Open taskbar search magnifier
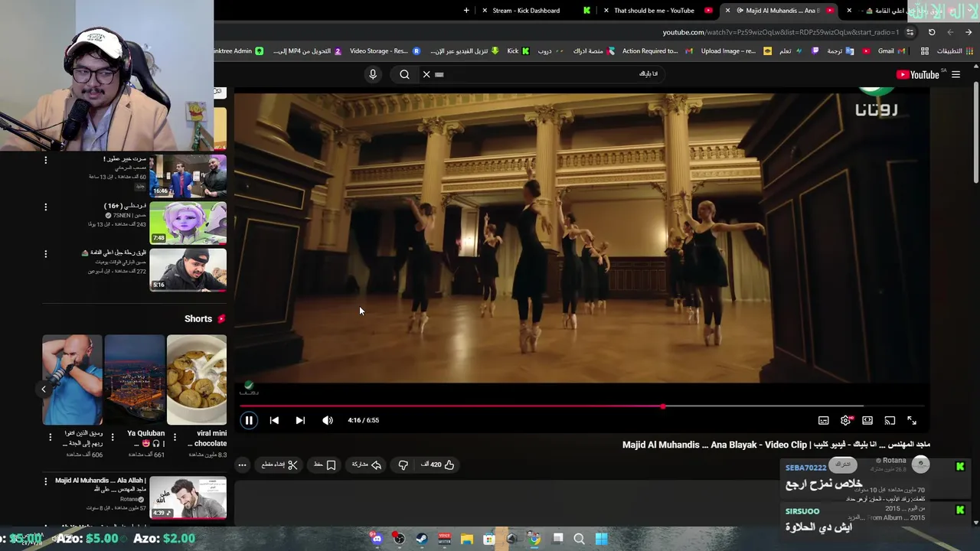The image size is (980, 551). tap(579, 539)
